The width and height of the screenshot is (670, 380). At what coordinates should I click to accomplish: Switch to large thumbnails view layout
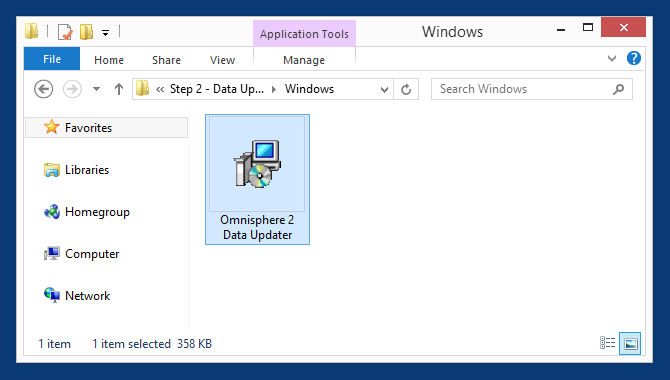pyautogui.click(x=630, y=343)
